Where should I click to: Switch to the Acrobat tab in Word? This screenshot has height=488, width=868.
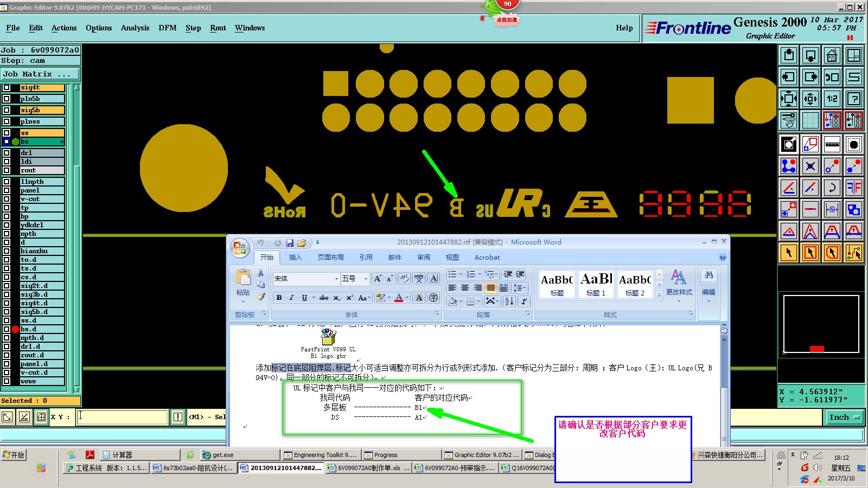click(487, 258)
